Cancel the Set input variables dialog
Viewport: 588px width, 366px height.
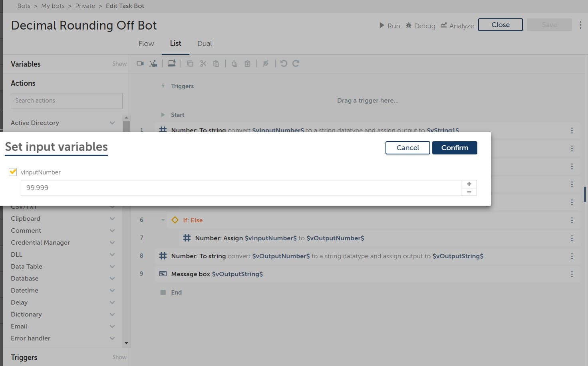[407, 148]
